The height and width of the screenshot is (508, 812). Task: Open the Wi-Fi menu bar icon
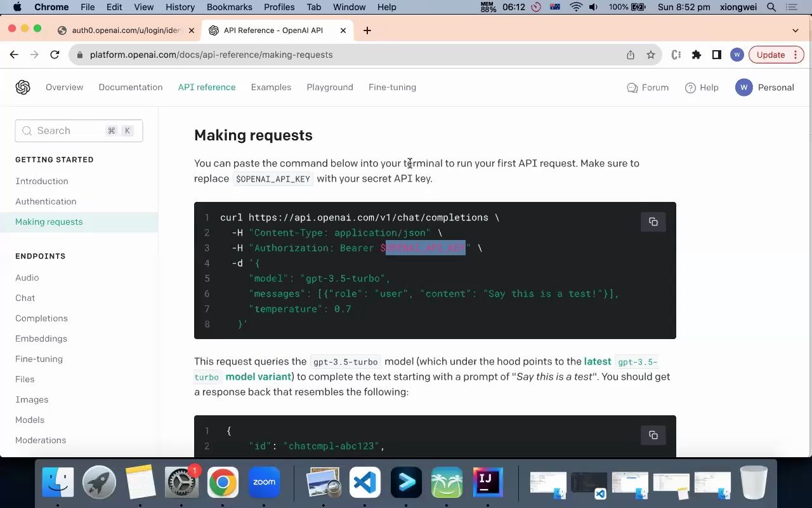click(x=576, y=7)
